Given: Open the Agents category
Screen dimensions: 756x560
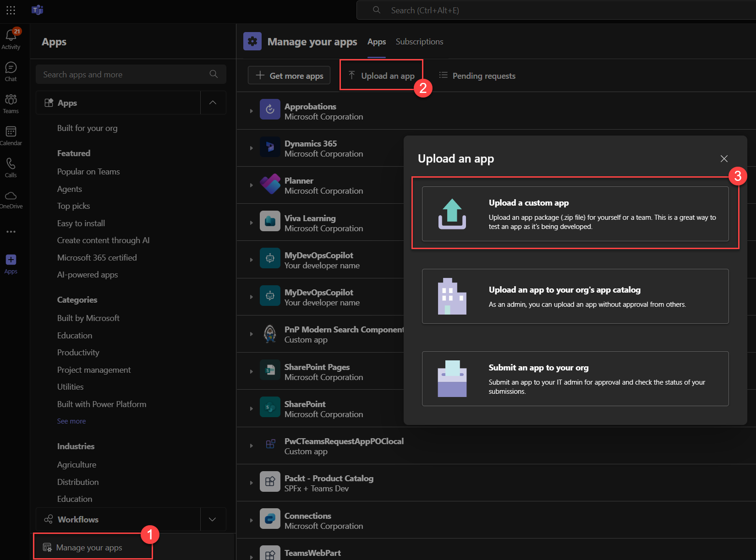Looking at the screenshot, I should [70, 189].
